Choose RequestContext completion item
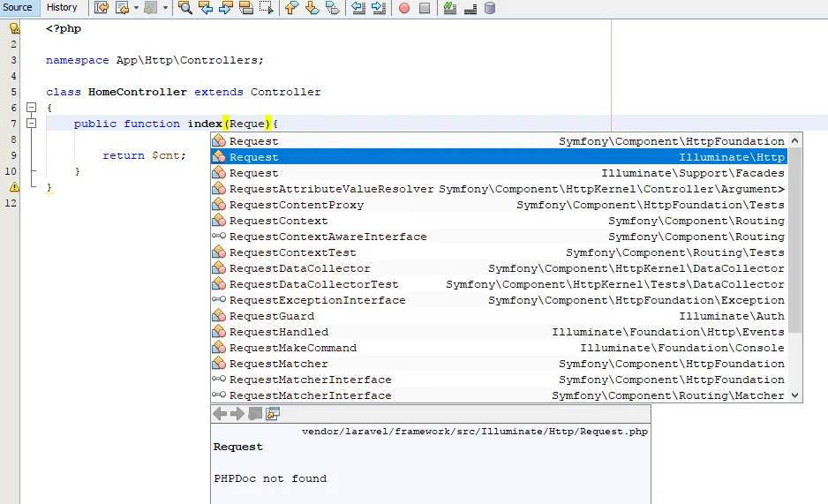 [x=499, y=220]
